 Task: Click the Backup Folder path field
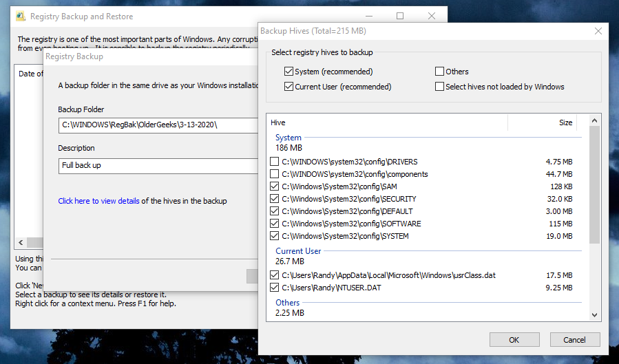point(158,125)
